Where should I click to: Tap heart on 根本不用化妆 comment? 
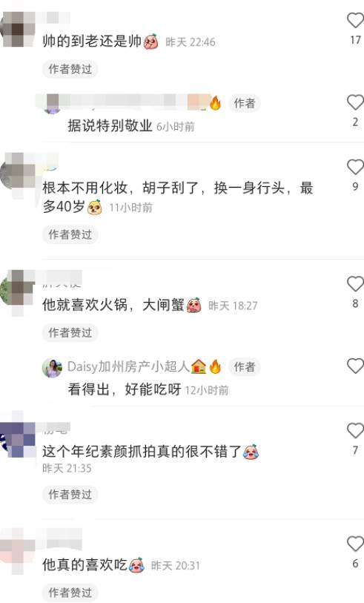pyautogui.click(x=355, y=168)
